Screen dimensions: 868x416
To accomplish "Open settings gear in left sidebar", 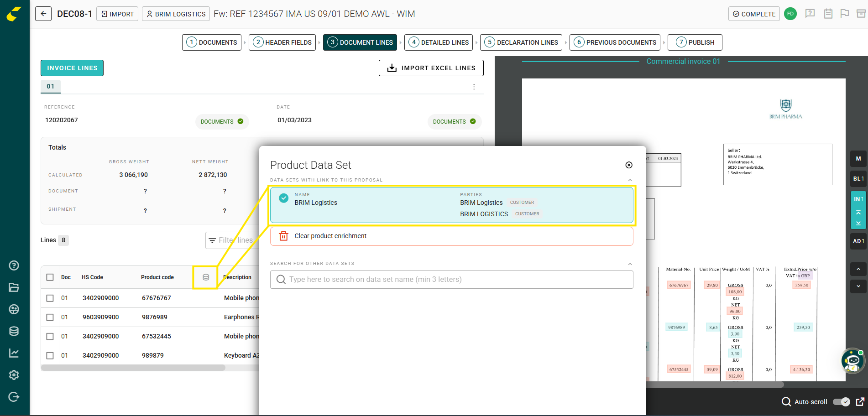I will pos(14,375).
